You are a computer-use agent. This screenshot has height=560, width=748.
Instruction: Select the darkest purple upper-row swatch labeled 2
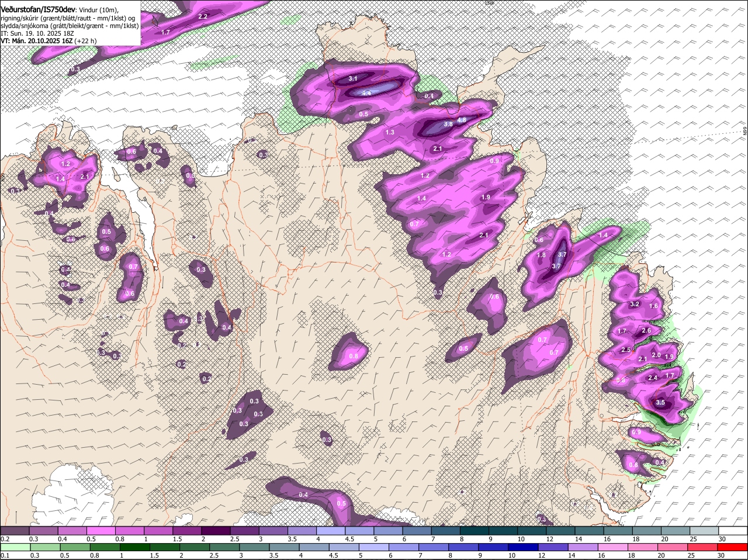[216, 531]
